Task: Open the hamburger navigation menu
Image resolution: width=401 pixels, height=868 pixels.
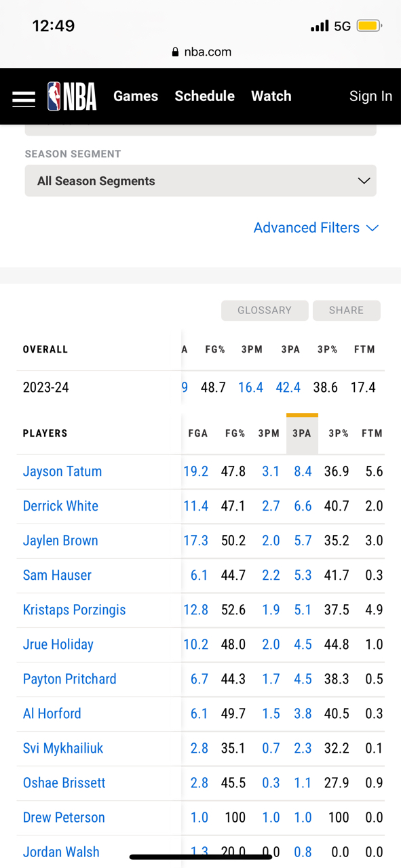Action: point(24,98)
